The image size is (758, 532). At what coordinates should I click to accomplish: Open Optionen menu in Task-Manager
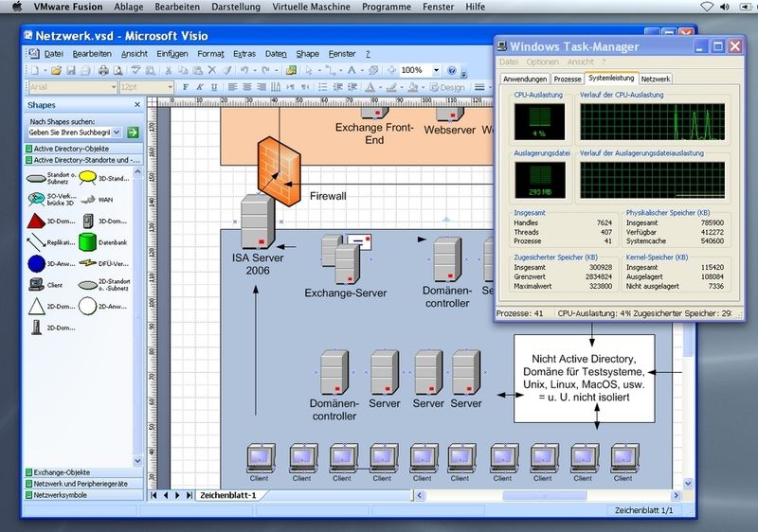point(542,62)
